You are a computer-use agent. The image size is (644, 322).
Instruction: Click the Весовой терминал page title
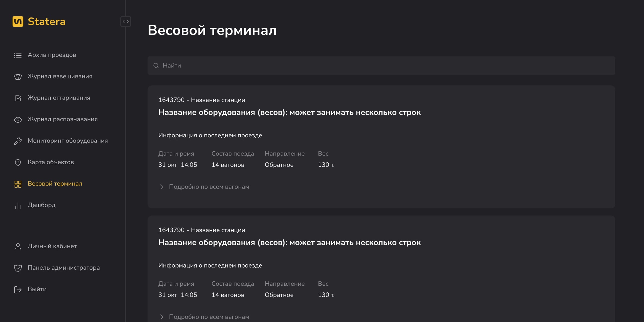[212, 30]
